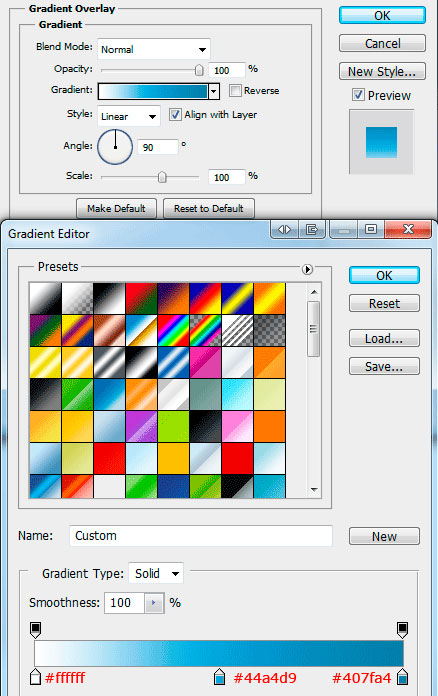
Task: Click Cancel in the Layer Style dialog
Action: point(382,44)
